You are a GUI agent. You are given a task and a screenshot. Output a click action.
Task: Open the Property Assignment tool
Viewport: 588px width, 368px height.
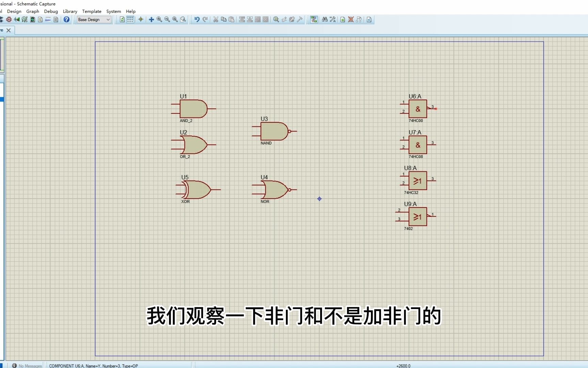tap(333, 19)
